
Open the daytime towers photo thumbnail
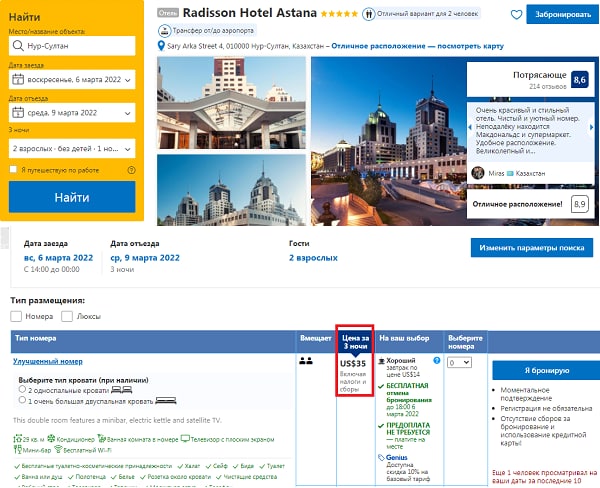(x=232, y=190)
